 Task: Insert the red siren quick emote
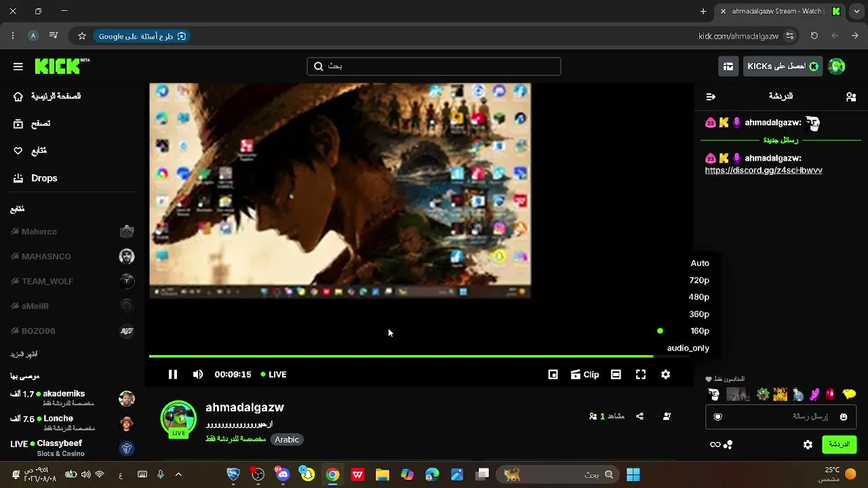pyautogui.click(x=830, y=394)
